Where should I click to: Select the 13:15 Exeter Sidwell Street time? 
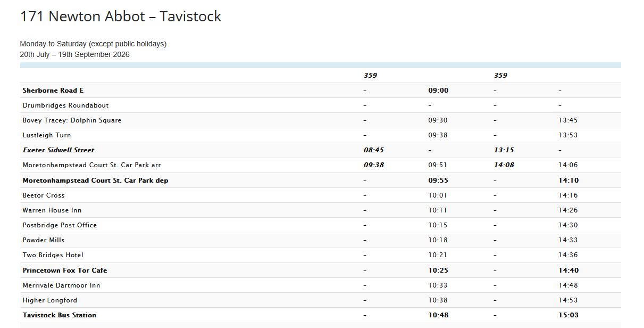pos(505,150)
